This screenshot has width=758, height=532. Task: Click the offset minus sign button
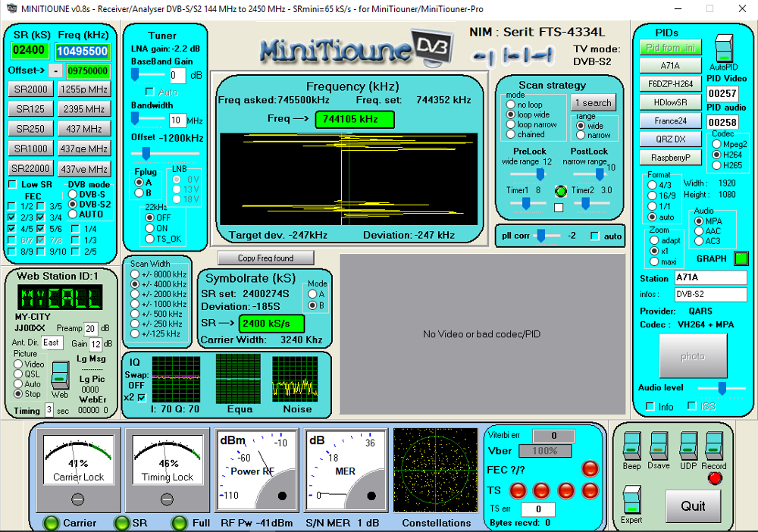point(56,70)
